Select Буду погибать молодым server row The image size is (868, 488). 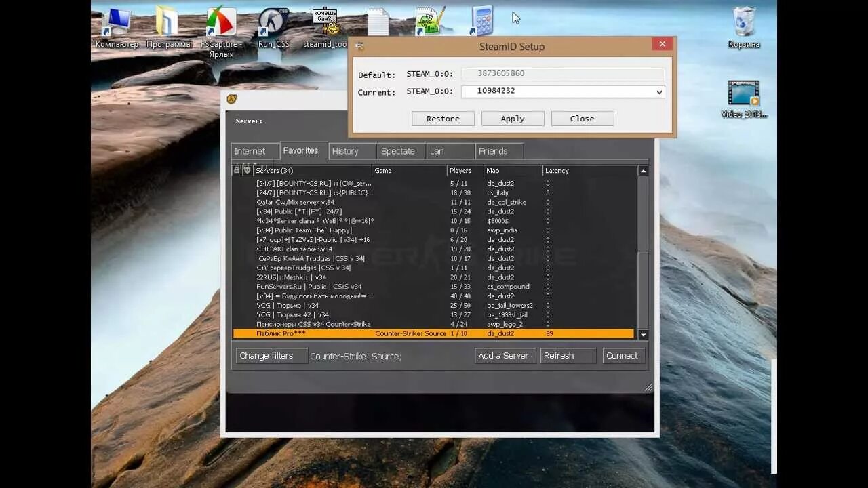coord(434,296)
